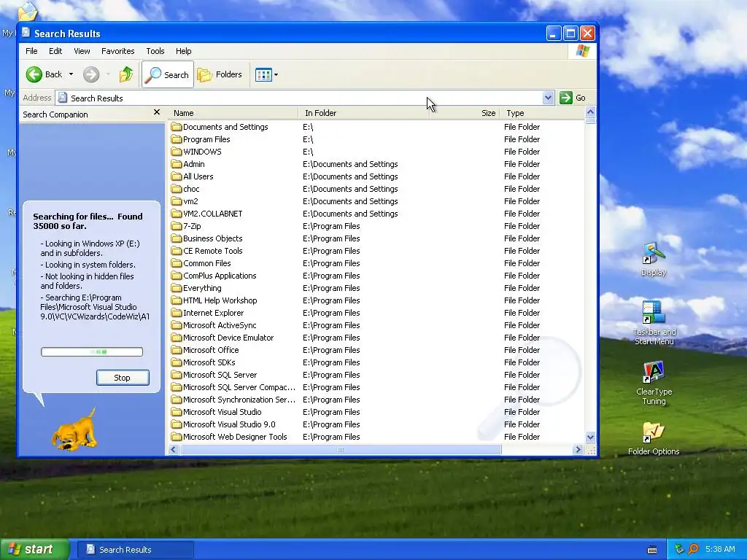
Task: Click the Microsoft SDKs name
Action: (209, 362)
